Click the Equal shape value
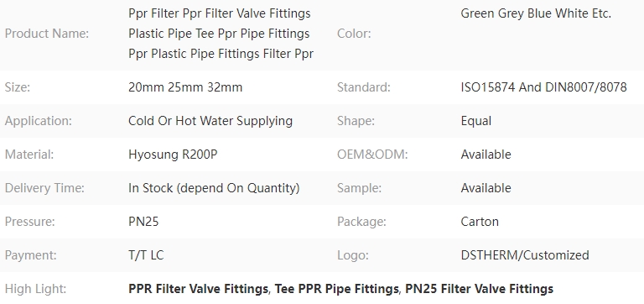Screen dimensions: 644x304 [x=476, y=121]
